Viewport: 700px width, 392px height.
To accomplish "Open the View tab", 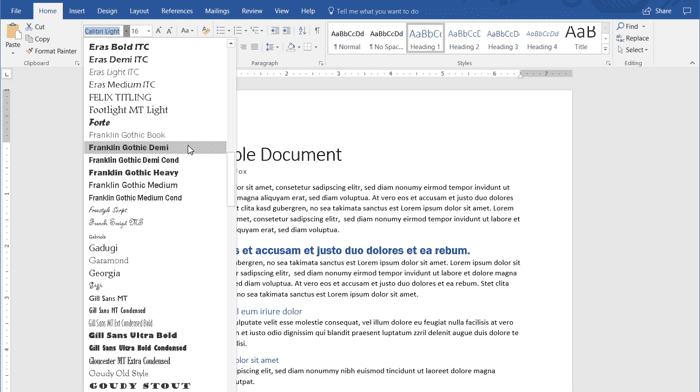I will point(281,11).
